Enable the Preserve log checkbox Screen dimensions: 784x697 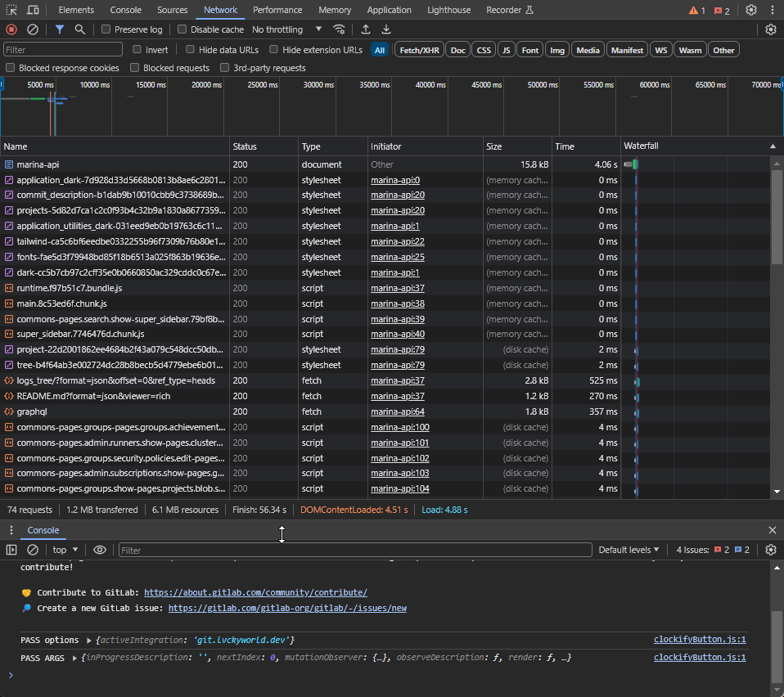[106, 29]
